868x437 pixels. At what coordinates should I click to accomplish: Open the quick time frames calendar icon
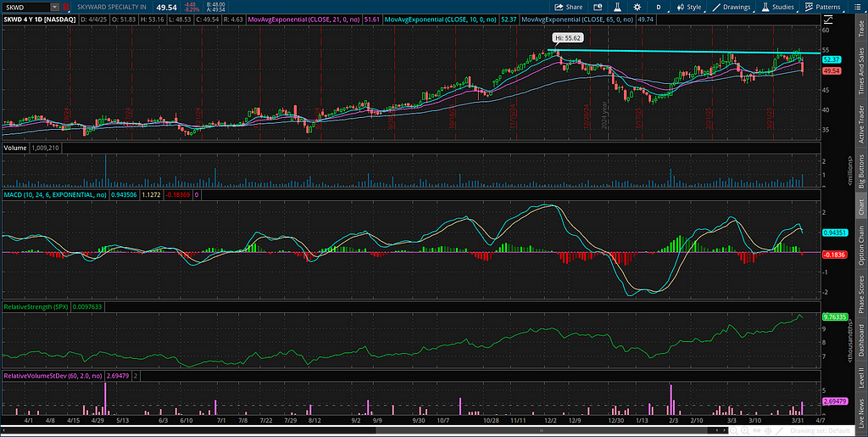pyautogui.click(x=598, y=7)
